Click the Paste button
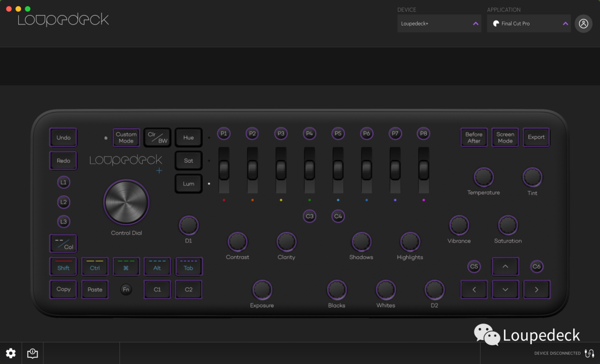 tap(94, 290)
